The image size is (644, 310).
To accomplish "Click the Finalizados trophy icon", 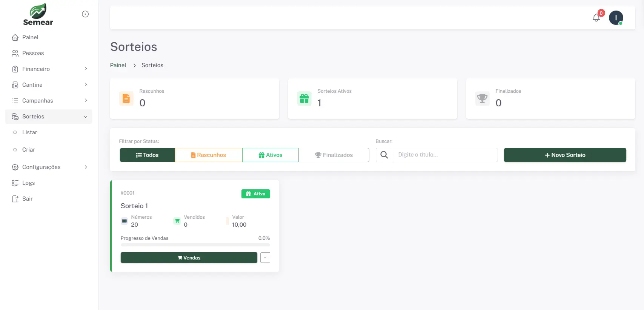I will click(482, 98).
